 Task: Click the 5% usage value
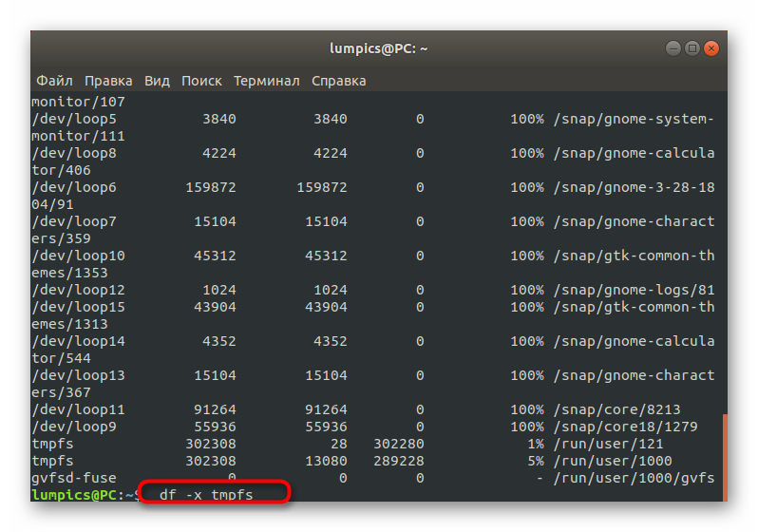pos(536,462)
